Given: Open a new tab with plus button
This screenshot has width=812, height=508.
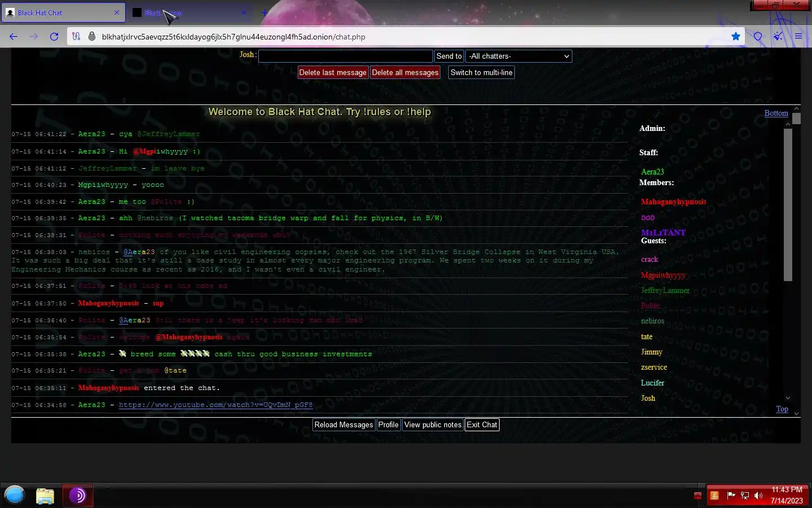Looking at the screenshot, I should coord(264,12).
